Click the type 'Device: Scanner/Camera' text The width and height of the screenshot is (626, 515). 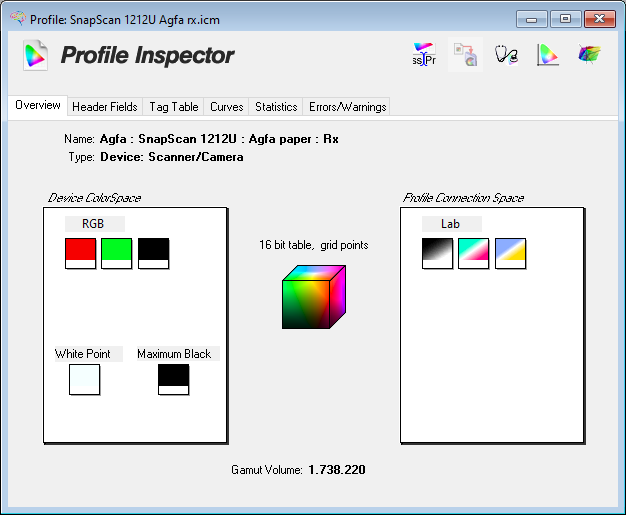[x=172, y=157]
